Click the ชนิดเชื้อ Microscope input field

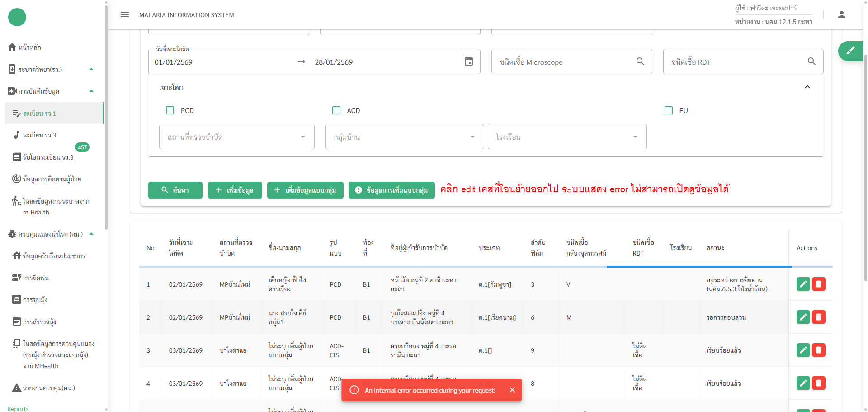(x=565, y=62)
